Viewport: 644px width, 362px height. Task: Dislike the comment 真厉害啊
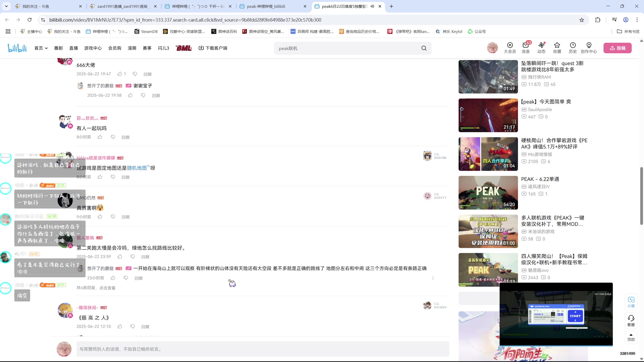(113, 217)
